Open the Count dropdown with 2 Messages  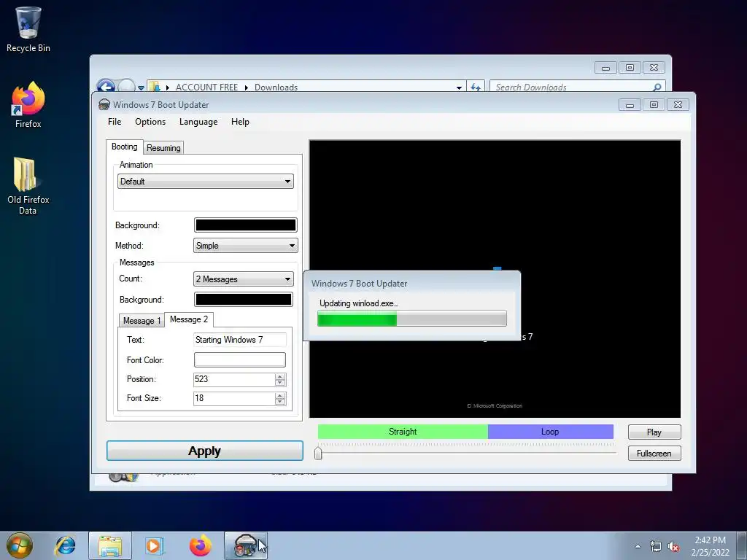coord(243,279)
